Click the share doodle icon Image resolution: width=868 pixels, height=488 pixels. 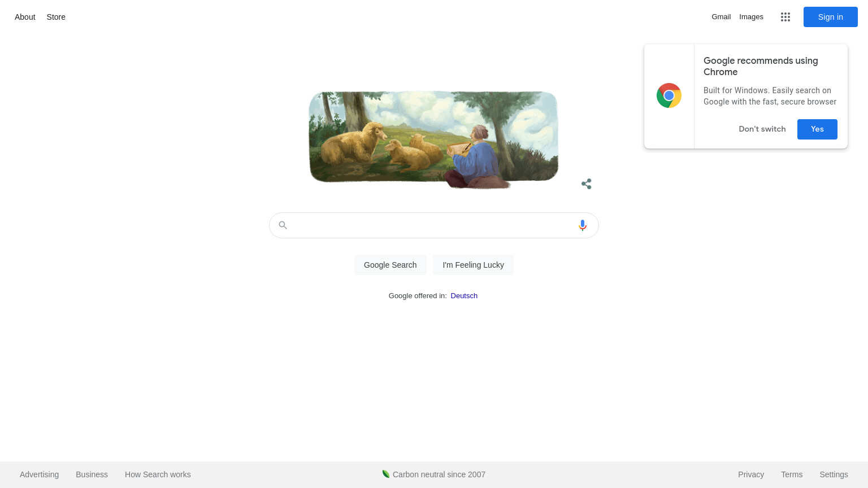click(587, 184)
